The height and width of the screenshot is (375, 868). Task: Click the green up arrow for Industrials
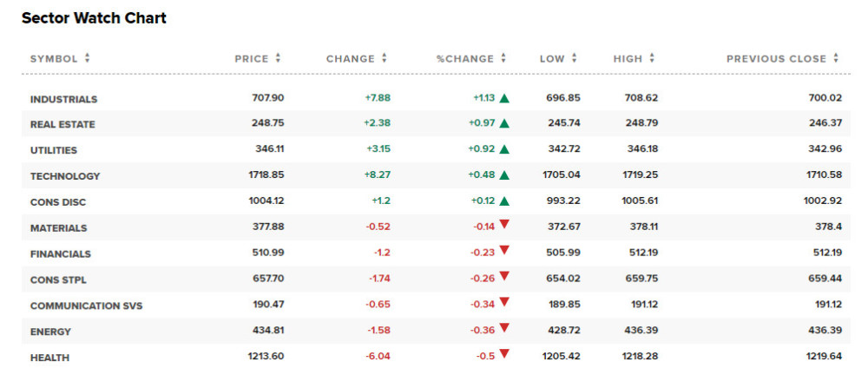[504, 98]
